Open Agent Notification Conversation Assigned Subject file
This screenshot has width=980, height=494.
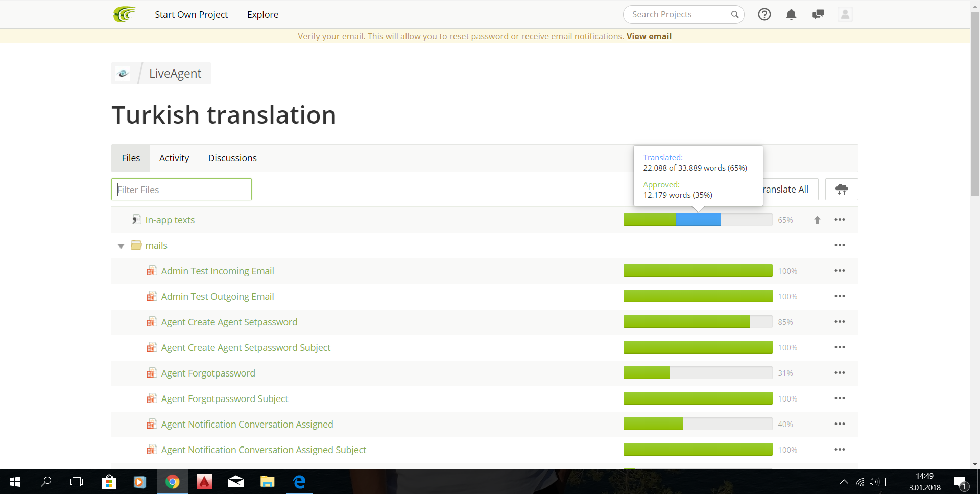pos(264,450)
